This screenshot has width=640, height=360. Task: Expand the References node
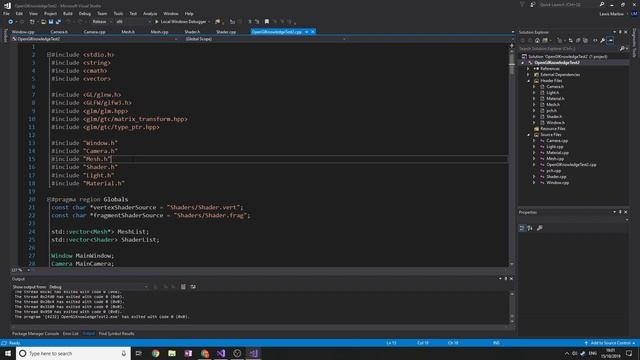coord(528,69)
